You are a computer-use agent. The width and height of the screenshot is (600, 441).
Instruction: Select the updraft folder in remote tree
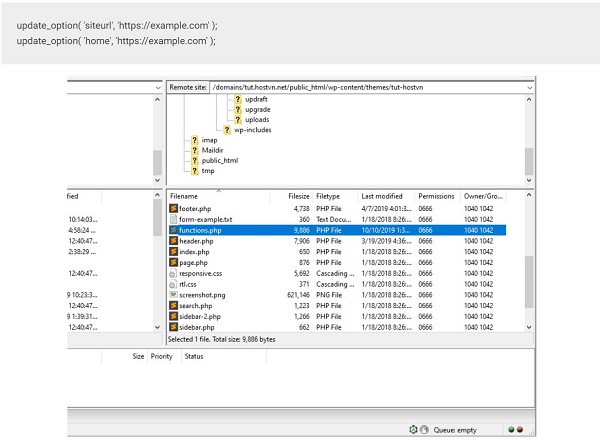(x=256, y=99)
